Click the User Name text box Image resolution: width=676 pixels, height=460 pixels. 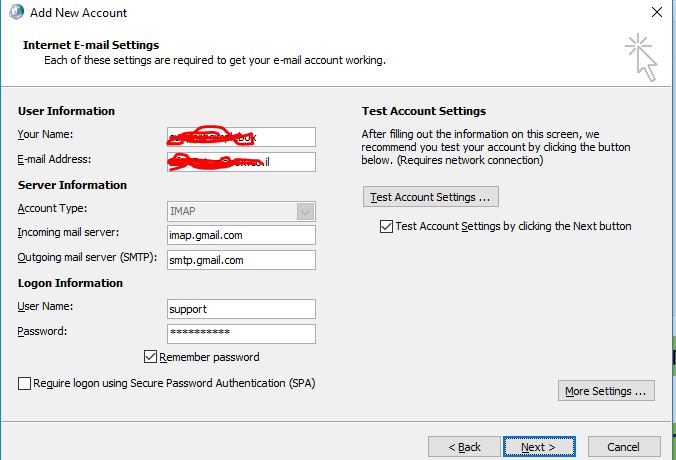242,309
